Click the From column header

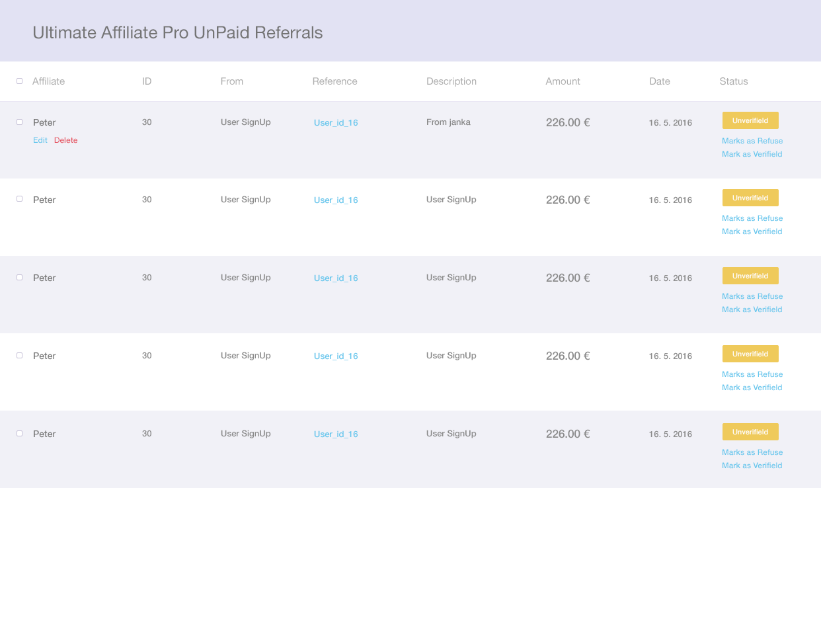pyautogui.click(x=232, y=81)
